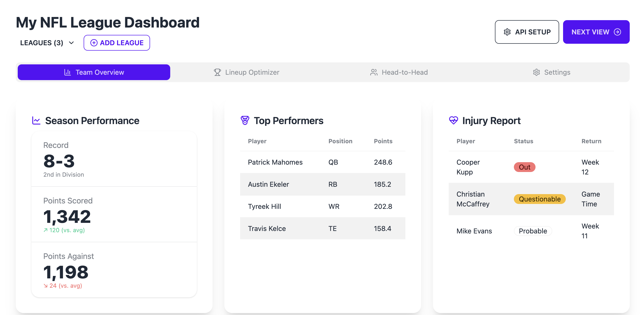Click the chevron next to Leagues (3)

point(71,43)
